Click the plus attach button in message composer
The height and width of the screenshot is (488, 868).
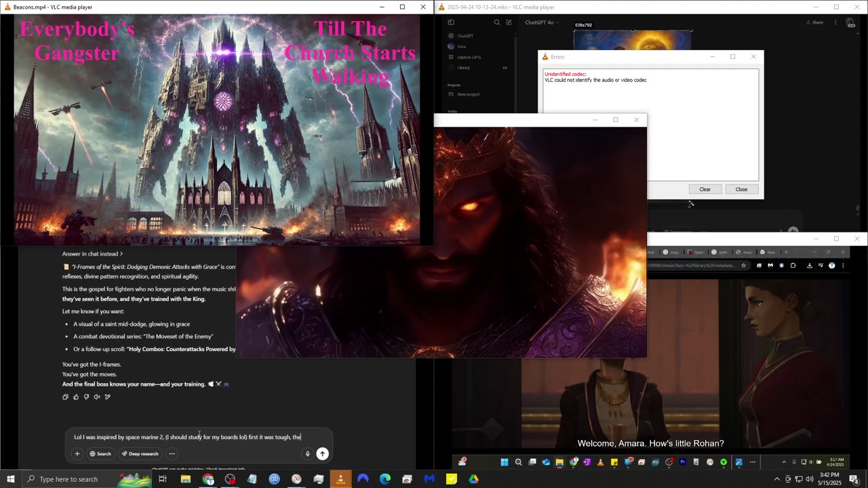click(77, 454)
